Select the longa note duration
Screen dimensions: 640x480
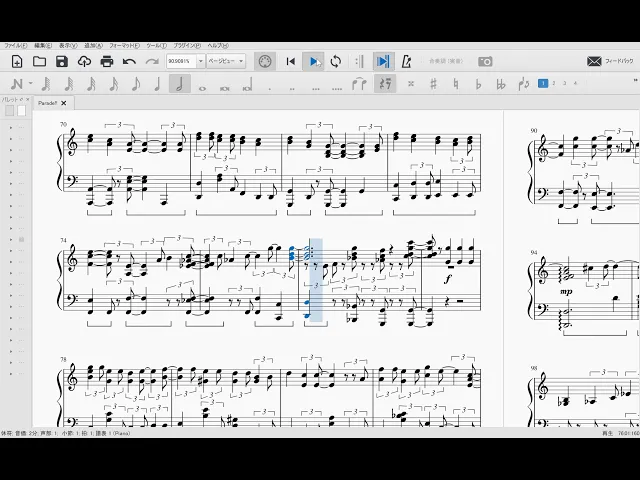[247, 85]
